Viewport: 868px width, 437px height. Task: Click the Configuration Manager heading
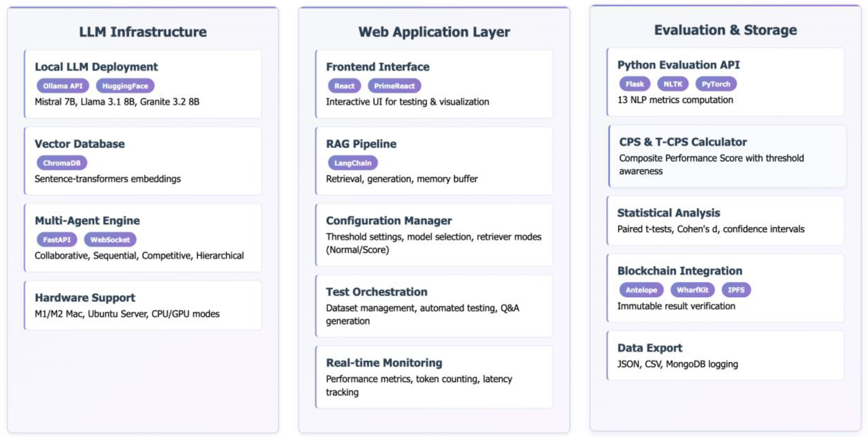coord(389,221)
